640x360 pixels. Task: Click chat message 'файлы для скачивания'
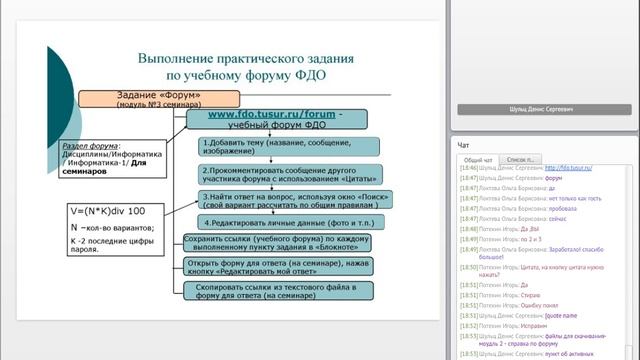point(542,340)
